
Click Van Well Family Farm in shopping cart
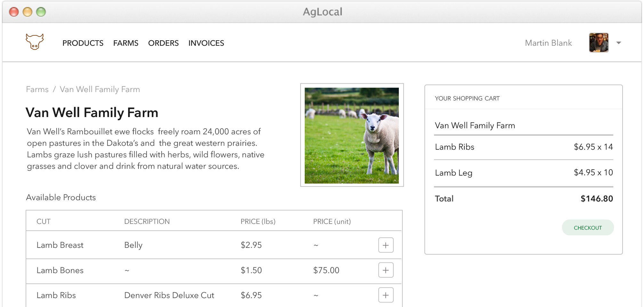[475, 126]
